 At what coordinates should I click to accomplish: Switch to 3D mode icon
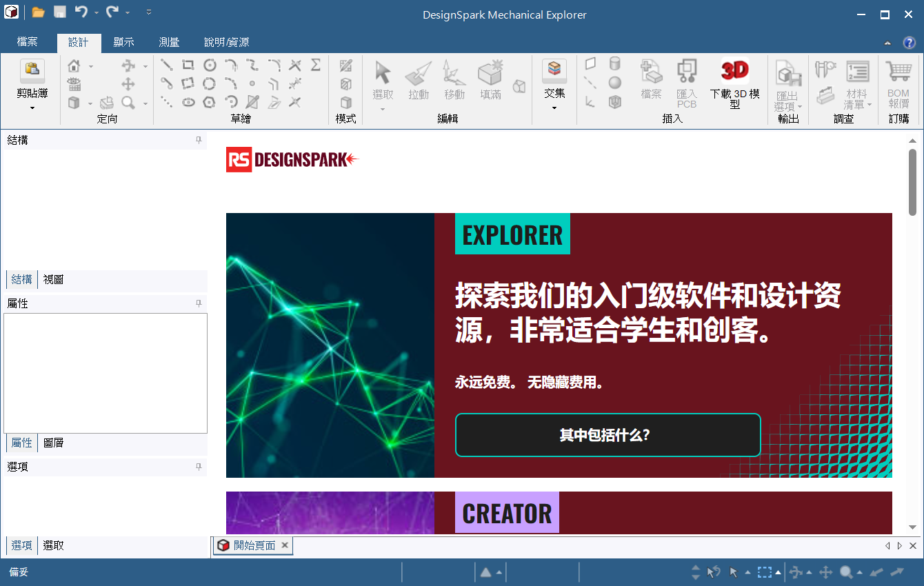point(346,103)
